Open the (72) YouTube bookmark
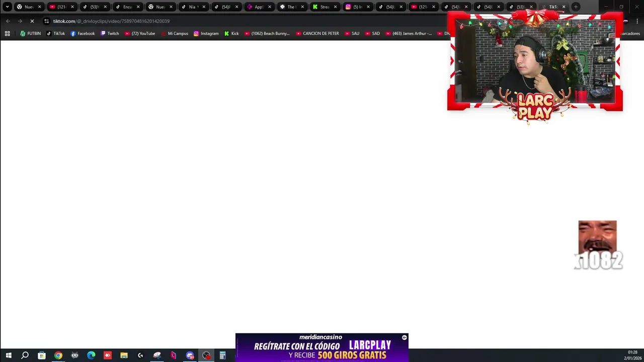The width and height of the screenshot is (644, 362). tap(139, 34)
